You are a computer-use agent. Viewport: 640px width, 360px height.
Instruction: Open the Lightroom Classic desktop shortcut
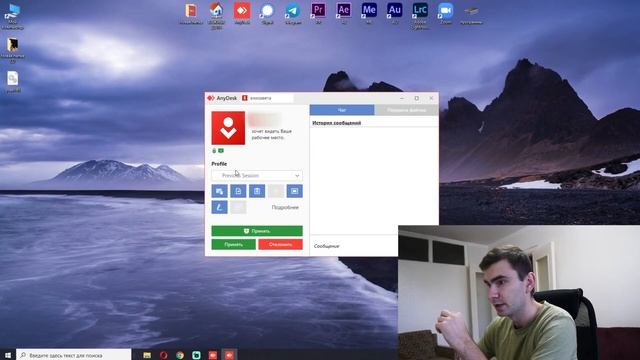tap(420, 16)
